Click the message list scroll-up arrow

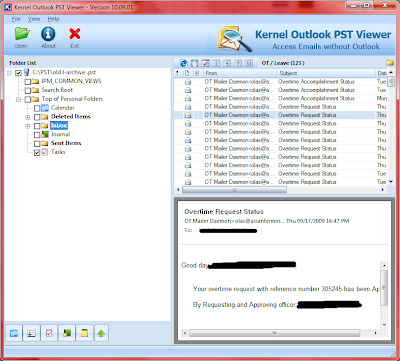[x=391, y=72]
